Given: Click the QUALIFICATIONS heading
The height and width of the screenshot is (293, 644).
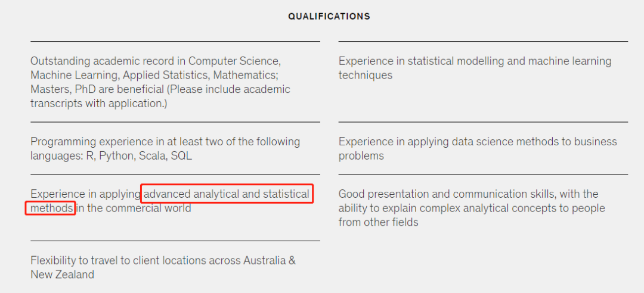Looking at the screenshot, I should 329,17.
